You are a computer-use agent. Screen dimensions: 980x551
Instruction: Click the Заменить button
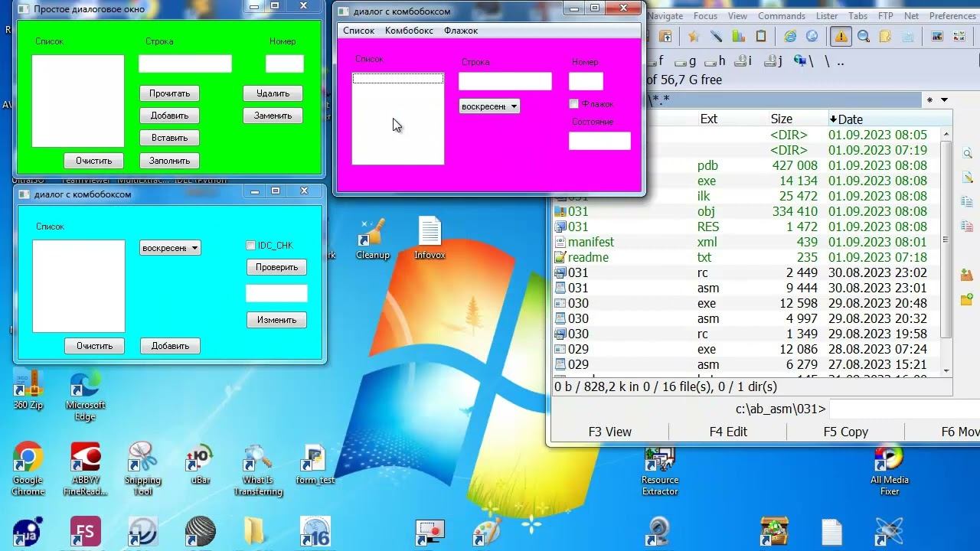(x=273, y=116)
